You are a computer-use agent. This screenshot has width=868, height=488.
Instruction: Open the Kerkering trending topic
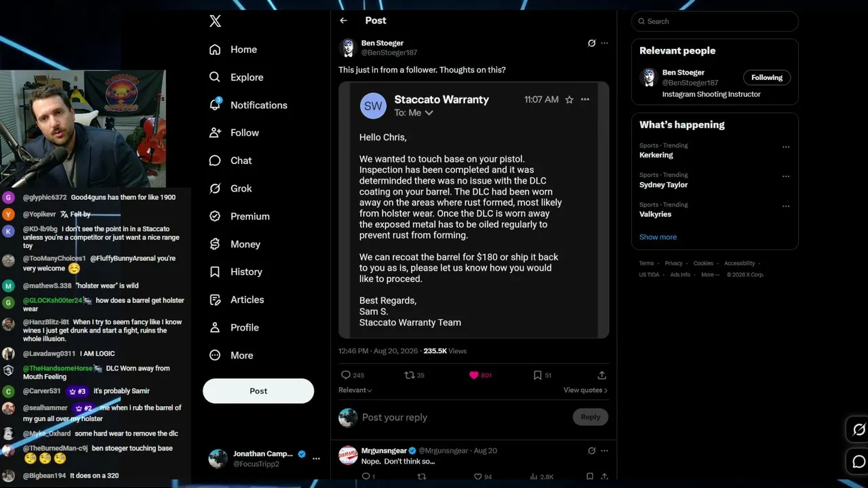656,155
